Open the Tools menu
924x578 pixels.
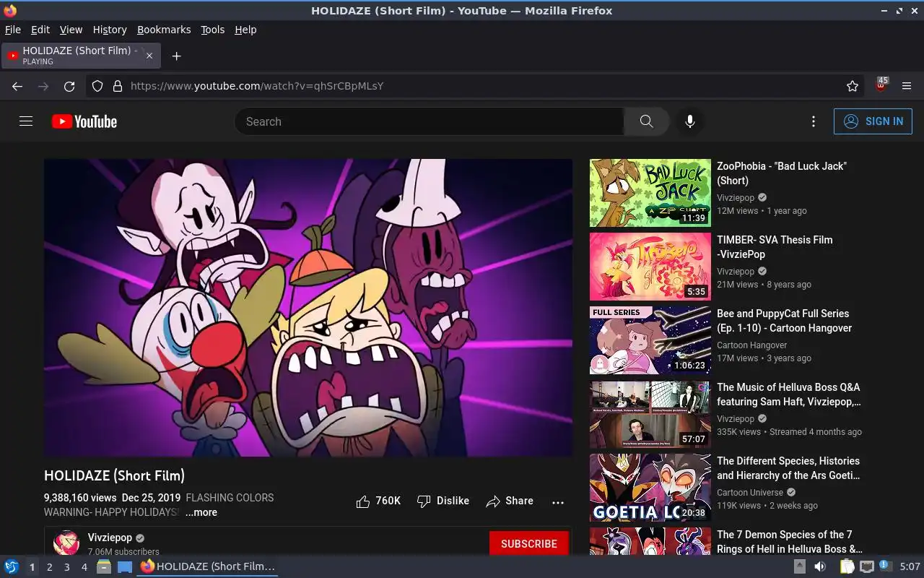tap(213, 30)
